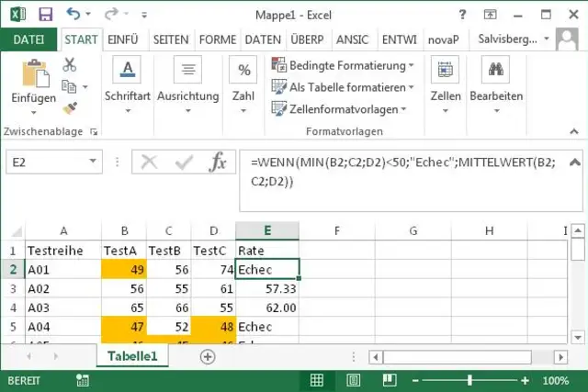Click the Insert Function fx icon
Image resolution: width=588 pixels, height=392 pixels.
(218, 162)
